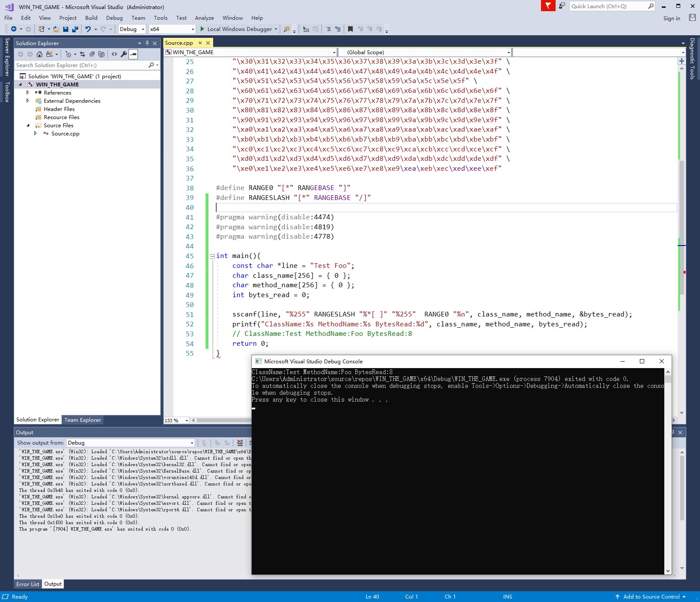Toggle Show All Files in Solution Explorer
700x602 pixels.
(101, 54)
